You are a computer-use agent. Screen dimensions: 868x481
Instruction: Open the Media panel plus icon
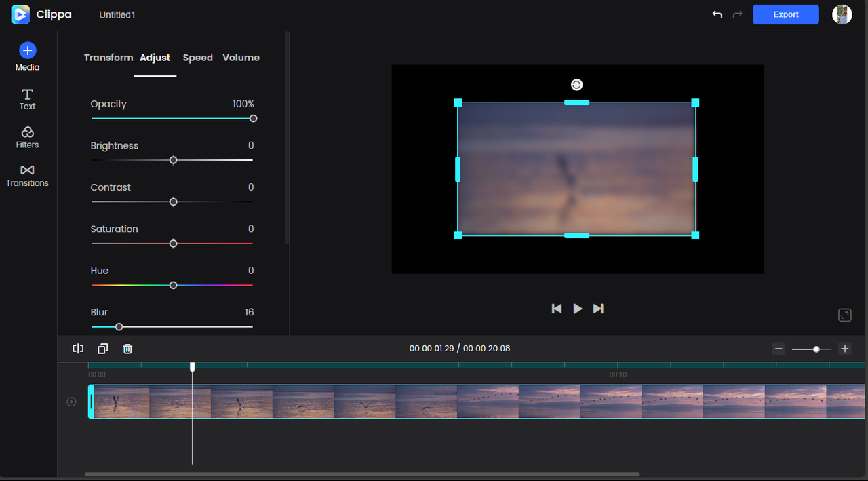(x=27, y=50)
